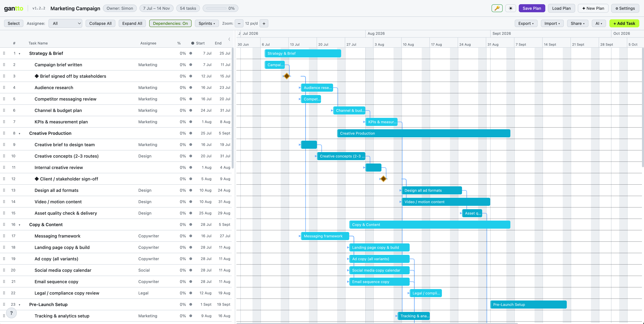Open Settings
The width and height of the screenshot is (644, 324).
pyautogui.click(x=625, y=8)
